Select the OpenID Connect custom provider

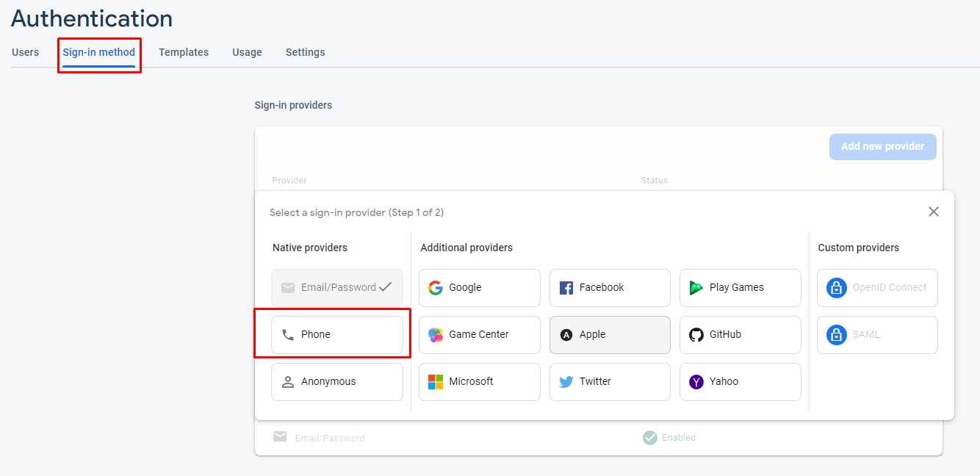click(877, 287)
